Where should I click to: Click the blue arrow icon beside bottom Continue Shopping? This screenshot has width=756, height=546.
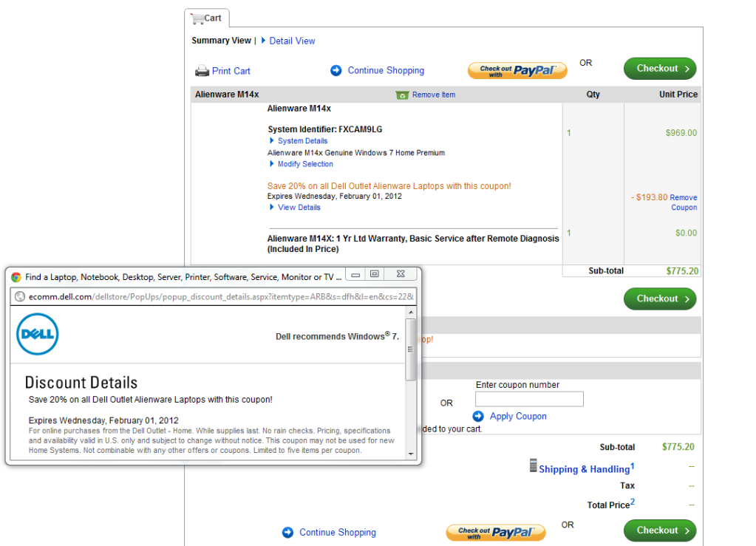287,532
